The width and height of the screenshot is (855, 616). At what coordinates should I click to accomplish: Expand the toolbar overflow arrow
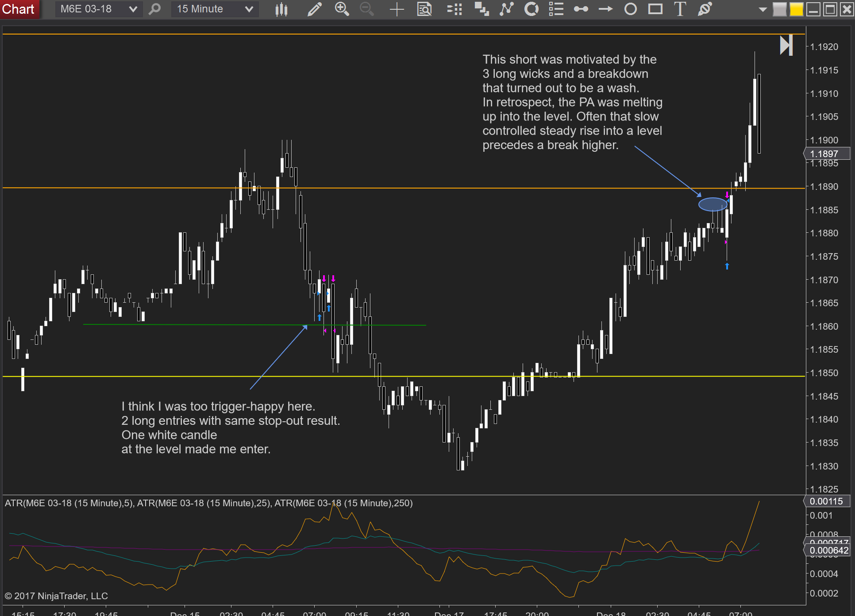coord(763,9)
